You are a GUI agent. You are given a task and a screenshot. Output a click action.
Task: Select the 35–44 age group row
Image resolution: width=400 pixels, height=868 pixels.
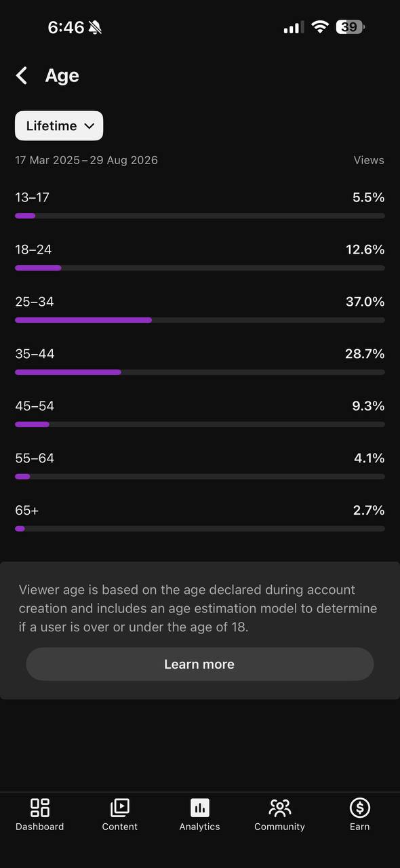(200, 361)
